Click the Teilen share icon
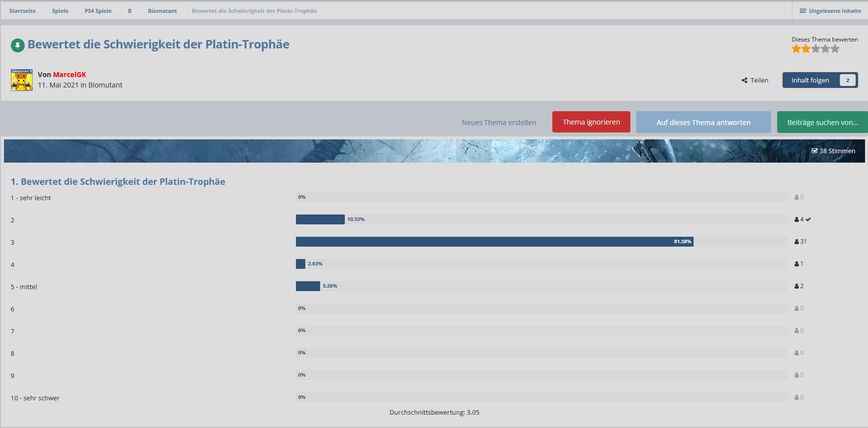 click(x=744, y=81)
